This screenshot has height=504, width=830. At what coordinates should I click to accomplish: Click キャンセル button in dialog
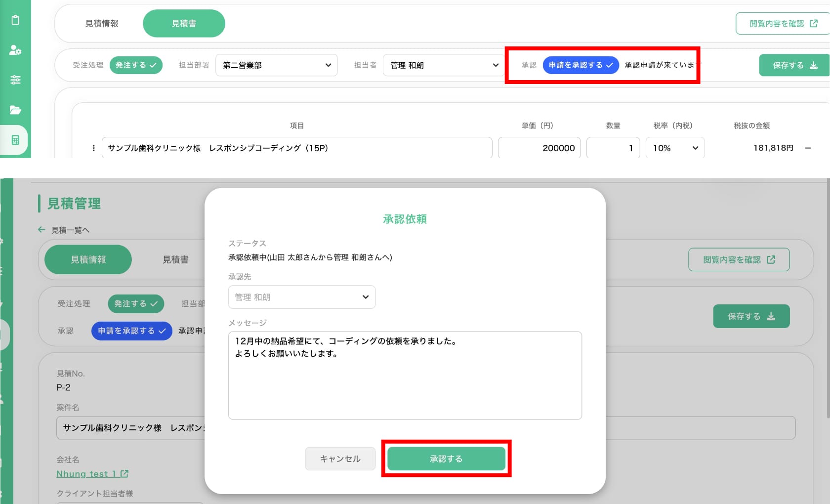(x=340, y=459)
